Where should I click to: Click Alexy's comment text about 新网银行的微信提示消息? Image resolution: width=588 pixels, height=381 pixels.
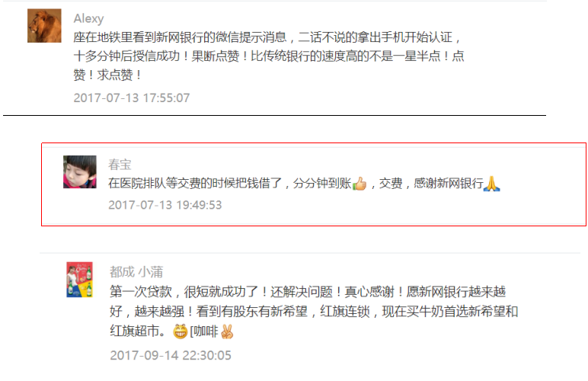point(269,56)
